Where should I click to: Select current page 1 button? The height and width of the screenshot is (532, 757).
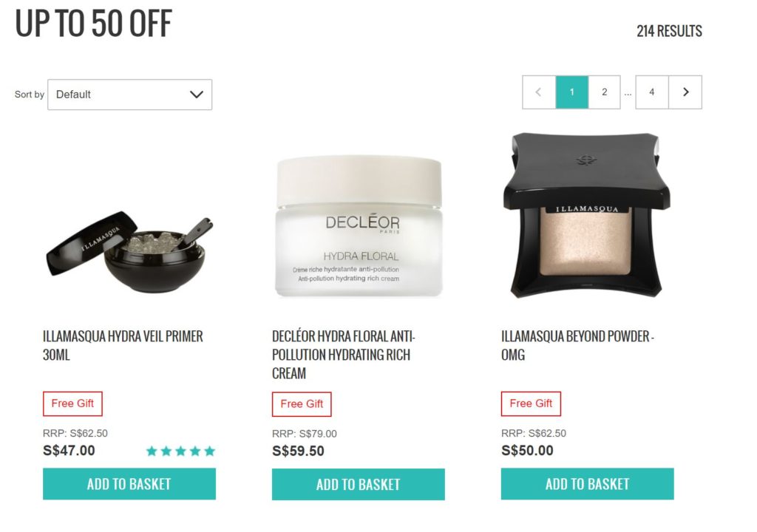[572, 92]
